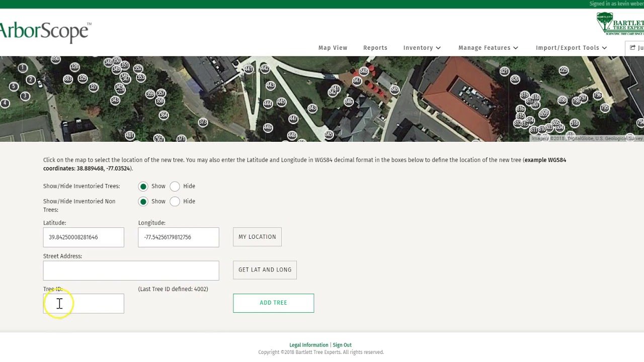644x362 pixels.
Task: Click the ADD TREE button
Action: [x=273, y=303]
